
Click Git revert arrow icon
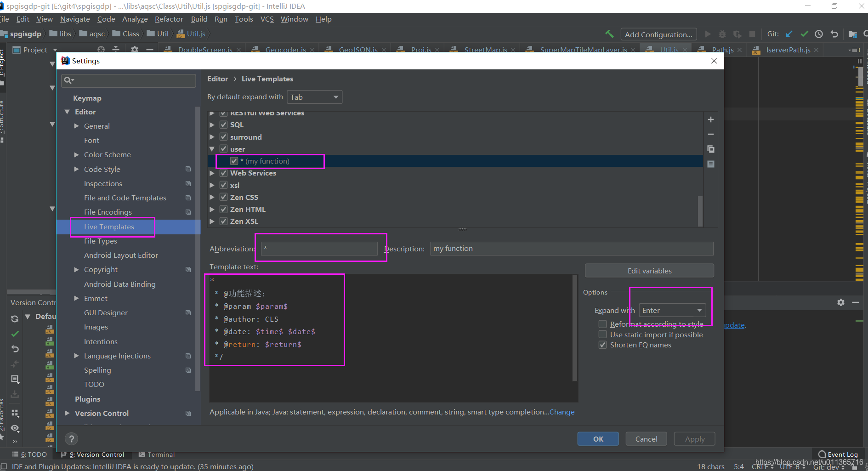[834, 34]
